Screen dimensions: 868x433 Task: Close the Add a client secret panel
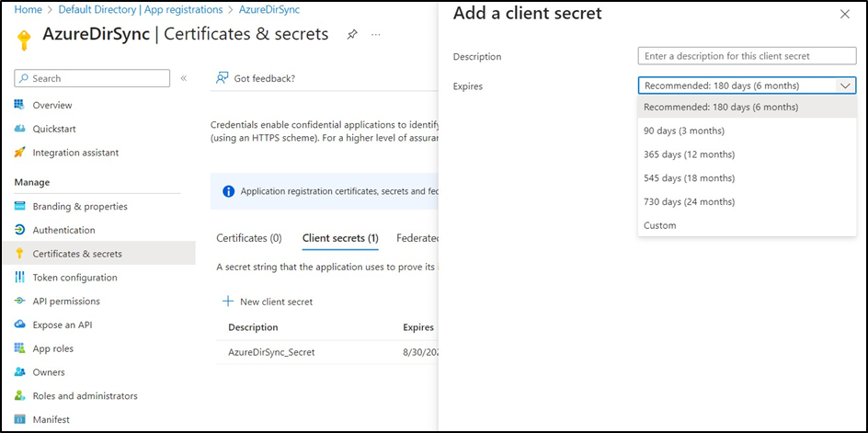[845, 15]
